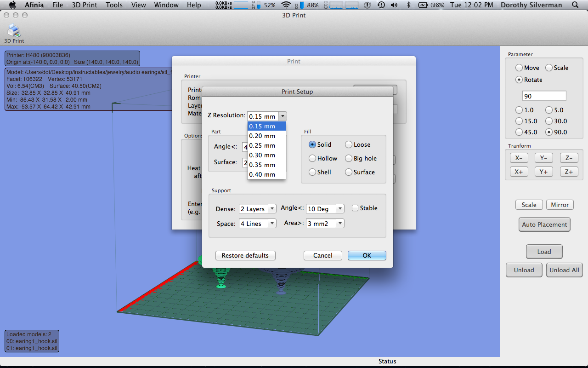Choose the Big hole fill option
This screenshot has width=588, height=368.
coord(349,158)
